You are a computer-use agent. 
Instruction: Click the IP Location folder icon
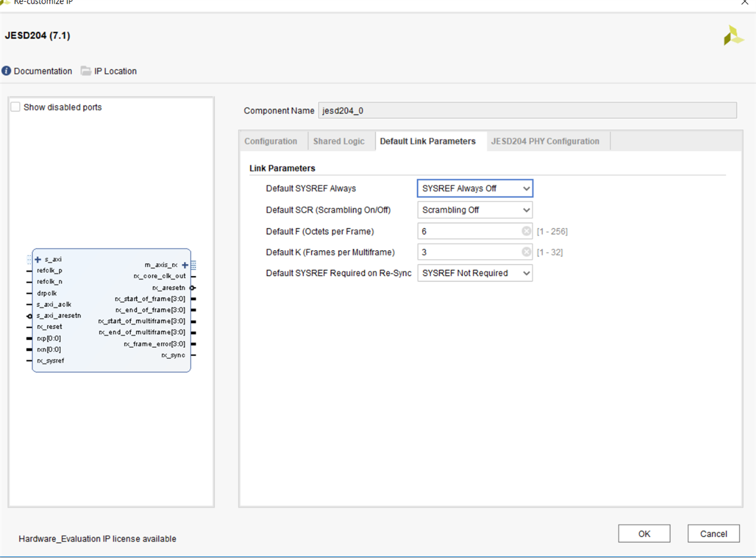tap(86, 71)
